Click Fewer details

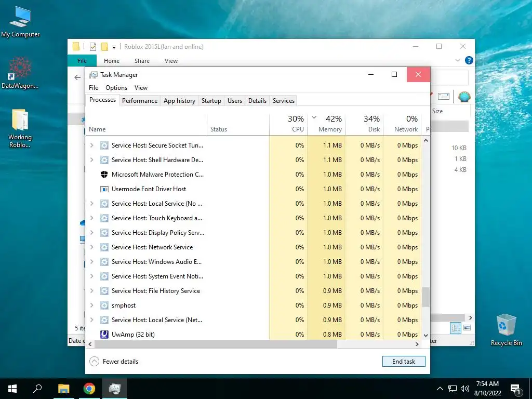click(x=114, y=362)
